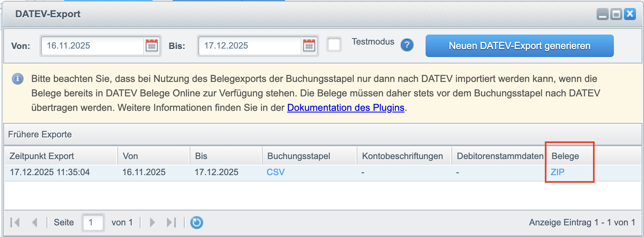Go to next page of exports
The image size is (644, 237).
pos(152,222)
